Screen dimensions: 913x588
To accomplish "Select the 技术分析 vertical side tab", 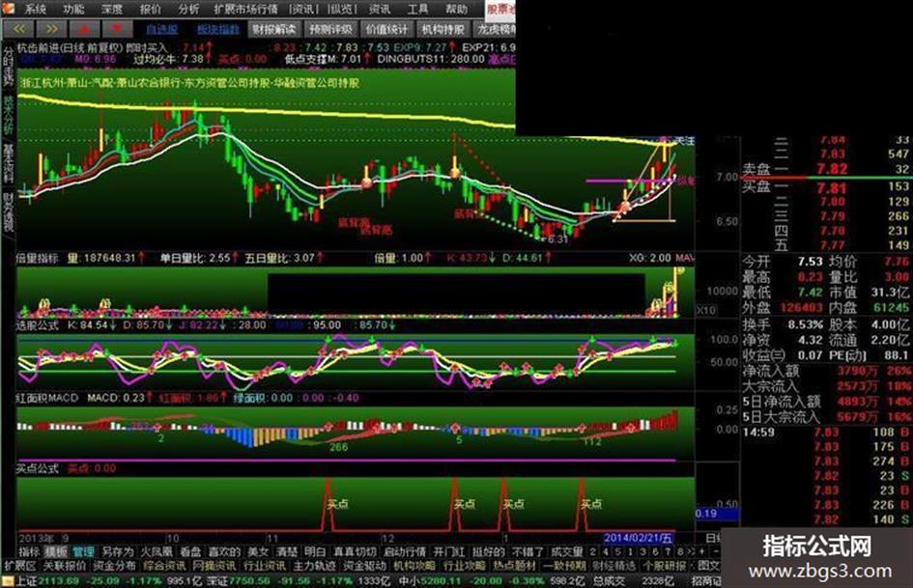I will point(8,115).
